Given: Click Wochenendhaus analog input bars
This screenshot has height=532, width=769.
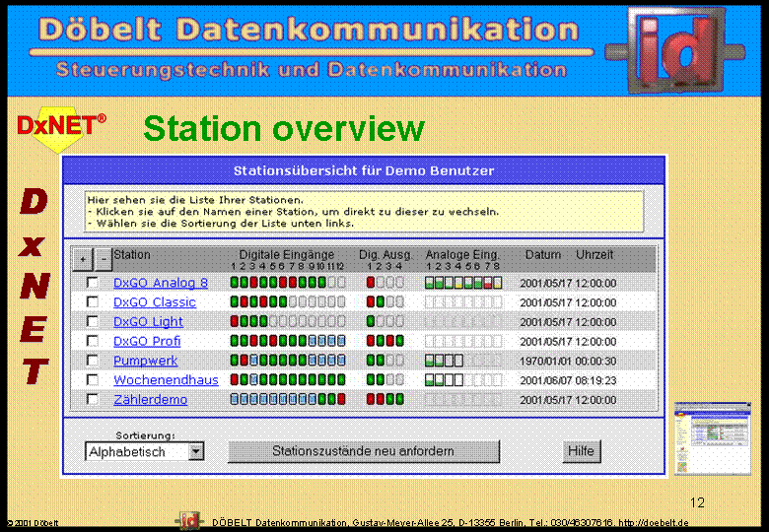Looking at the screenshot, I should click(x=463, y=380).
